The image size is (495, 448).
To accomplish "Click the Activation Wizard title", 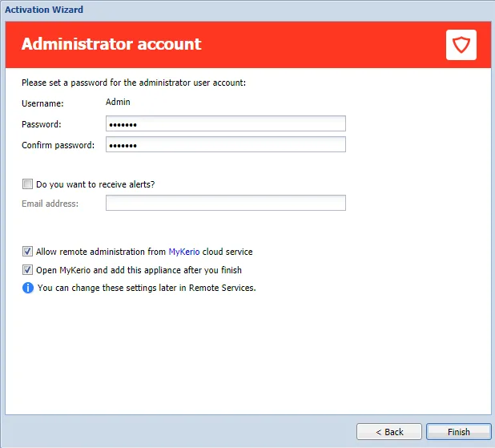I will 44,10.
